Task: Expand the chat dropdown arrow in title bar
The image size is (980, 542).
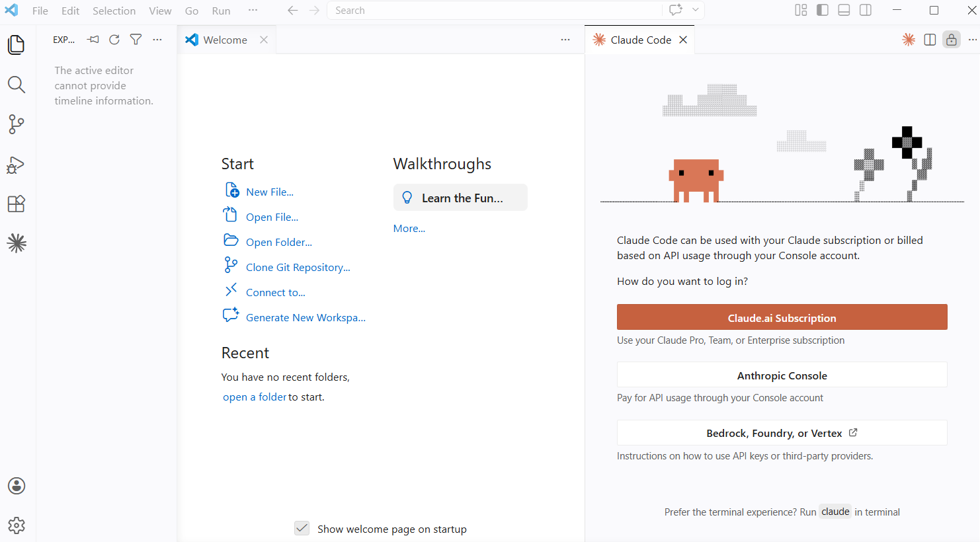Action: tap(696, 10)
